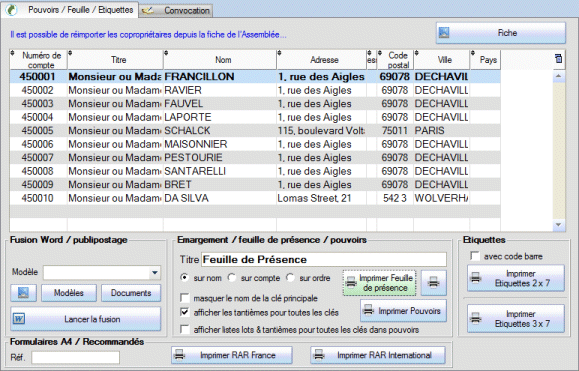This screenshot has height=371, width=579.
Task: Click the PARIS city cell
Action: coord(441,131)
